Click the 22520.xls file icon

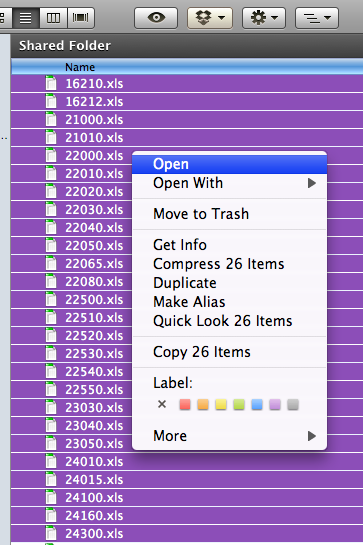click(x=51, y=336)
